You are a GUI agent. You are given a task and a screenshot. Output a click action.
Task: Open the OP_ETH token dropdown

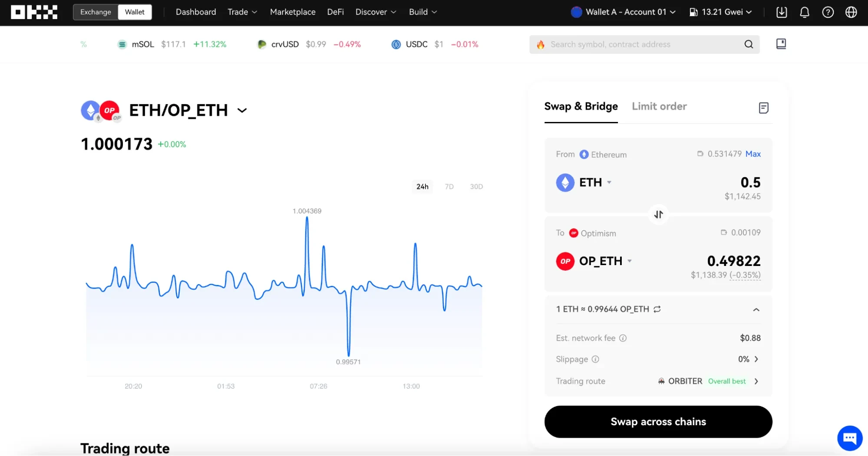pos(630,261)
